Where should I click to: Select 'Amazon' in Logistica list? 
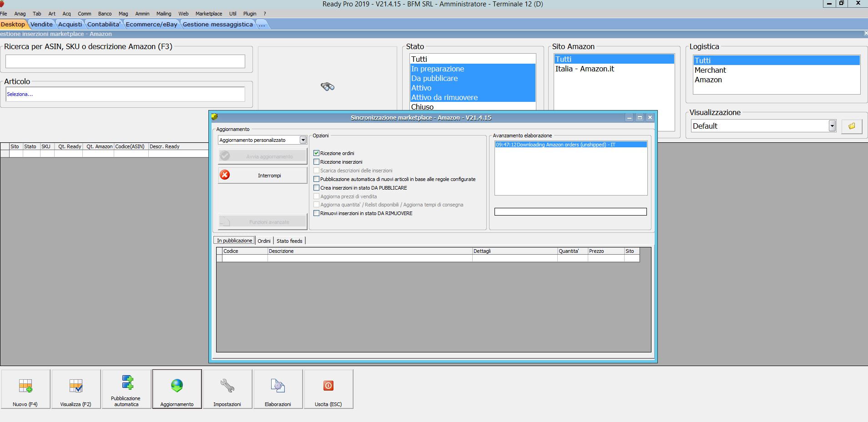pyautogui.click(x=776, y=80)
